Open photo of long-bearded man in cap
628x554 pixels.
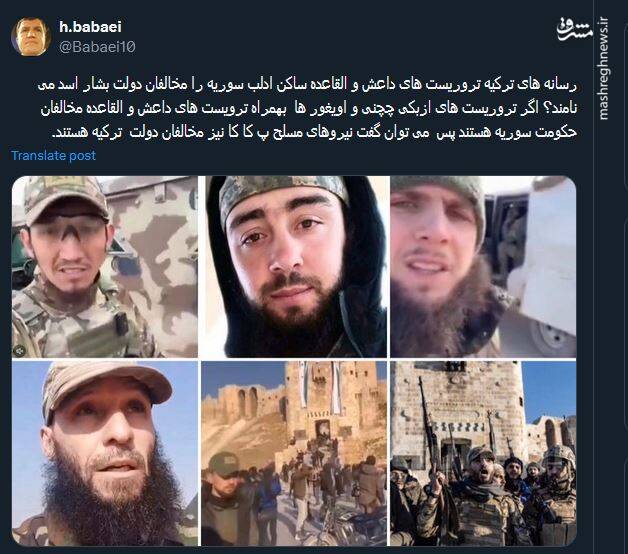(x=105, y=453)
